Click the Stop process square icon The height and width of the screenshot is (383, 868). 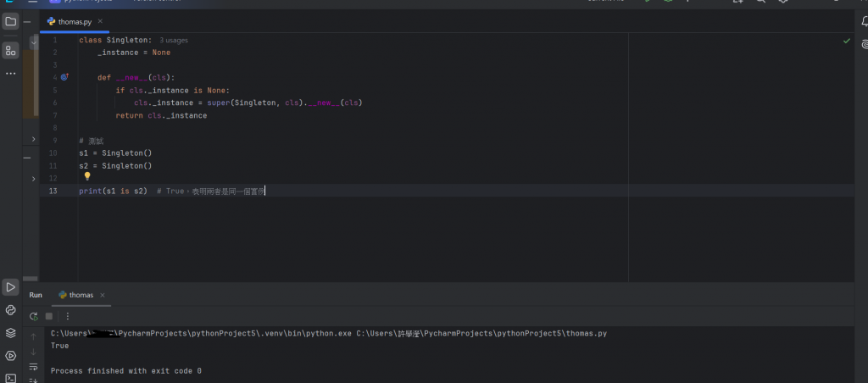pyautogui.click(x=48, y=316)
